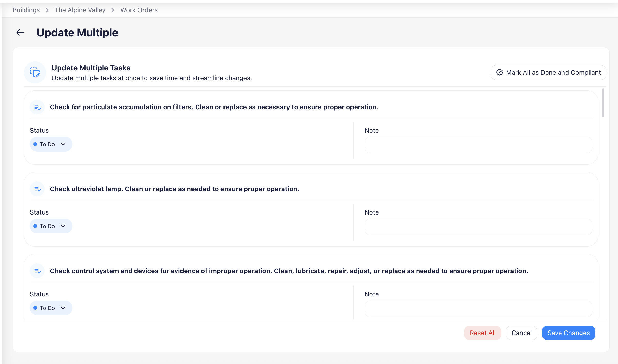Click the checklist icon for control system task

click(37, 271)
